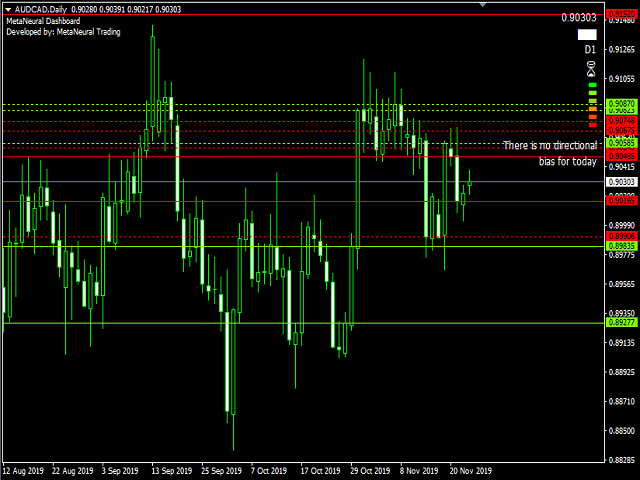640x480 pixels.
Task: Click 'There is no directional' message line
Action: click(x=550, y=145)
